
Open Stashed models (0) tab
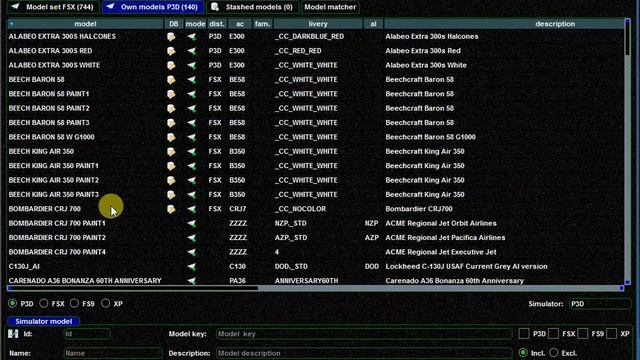253,7
